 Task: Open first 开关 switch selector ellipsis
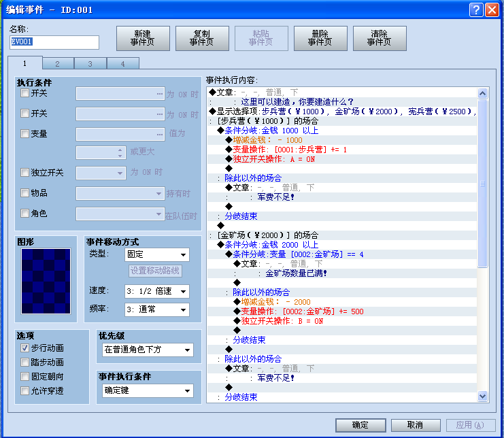pyautogui.click(x=160, y=93)
